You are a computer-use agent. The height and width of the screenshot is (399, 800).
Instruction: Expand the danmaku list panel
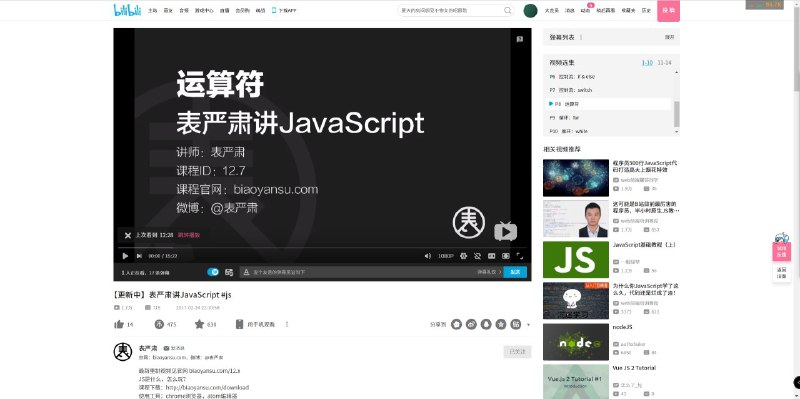(669, 37)
